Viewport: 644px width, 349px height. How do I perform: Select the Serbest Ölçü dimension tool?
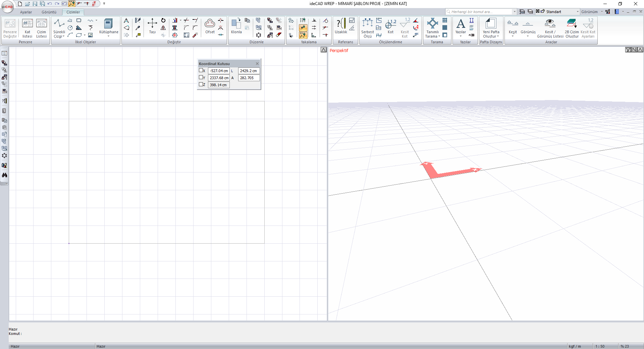367,24
